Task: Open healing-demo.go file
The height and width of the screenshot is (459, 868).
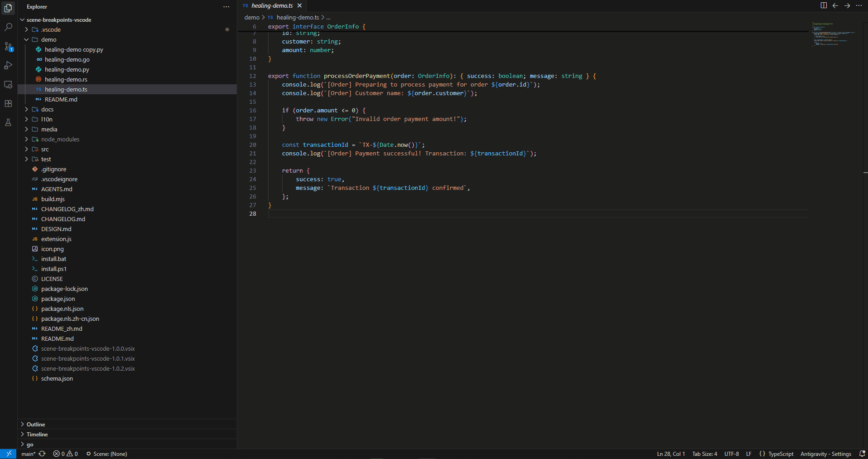Action: coord(127,59)
